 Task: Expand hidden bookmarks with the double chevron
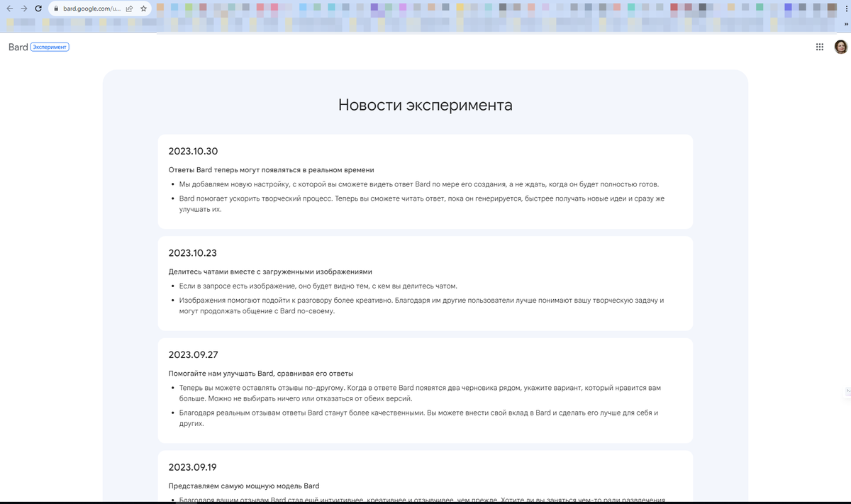click(845, 24)
